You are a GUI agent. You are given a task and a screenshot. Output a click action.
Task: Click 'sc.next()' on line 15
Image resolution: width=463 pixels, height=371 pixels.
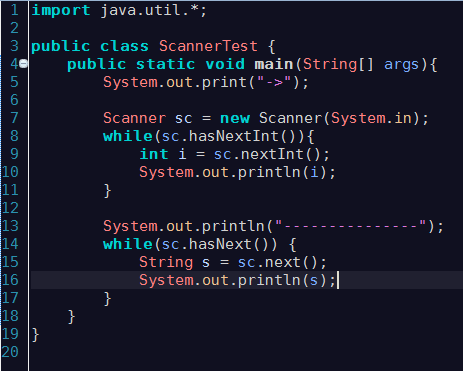click(279, 263)
